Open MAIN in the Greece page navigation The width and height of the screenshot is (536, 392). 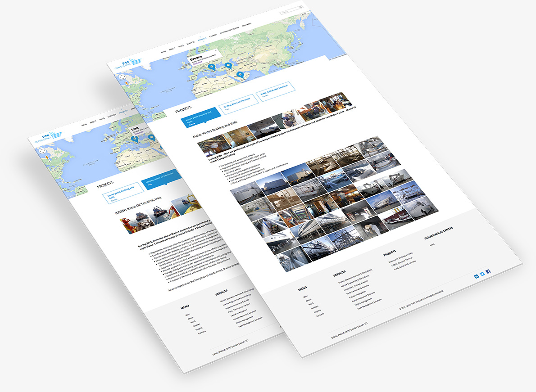coord(164,52)
